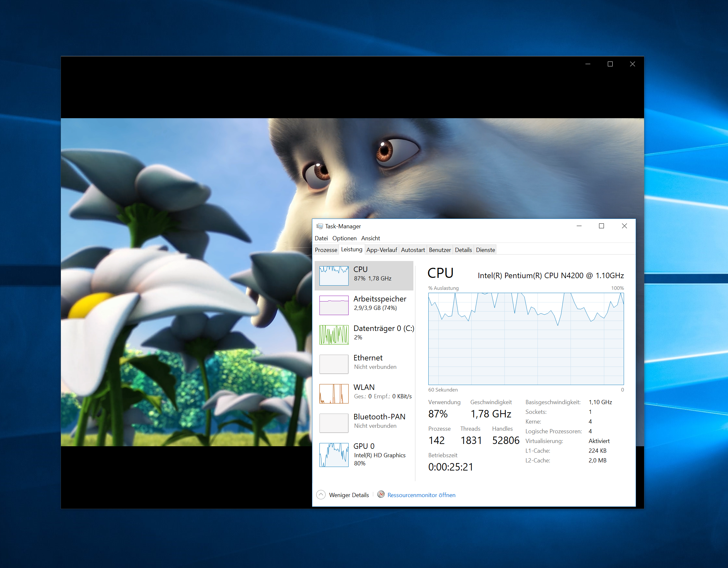The width and height of the screenshot is (728, 568).
Task: Click the Task-Manager title bar icon
Action: [x=319, y=226]
